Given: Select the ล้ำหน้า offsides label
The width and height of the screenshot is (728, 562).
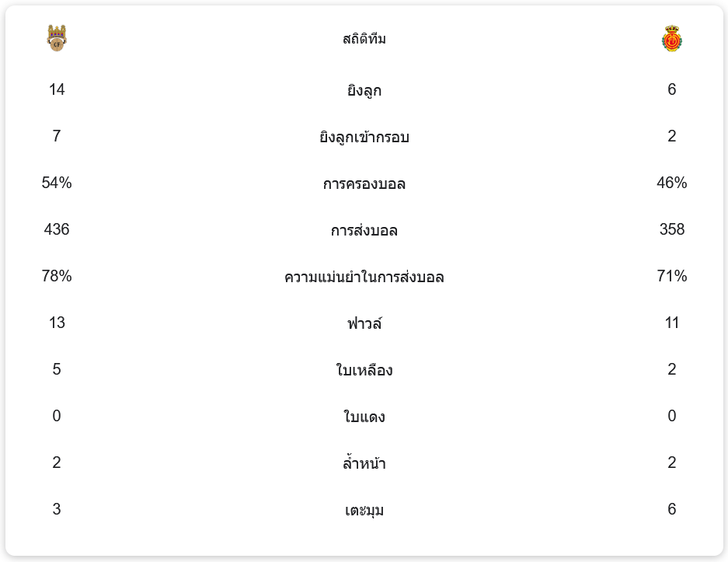Looking at the screenshot, I should (364, 463).
